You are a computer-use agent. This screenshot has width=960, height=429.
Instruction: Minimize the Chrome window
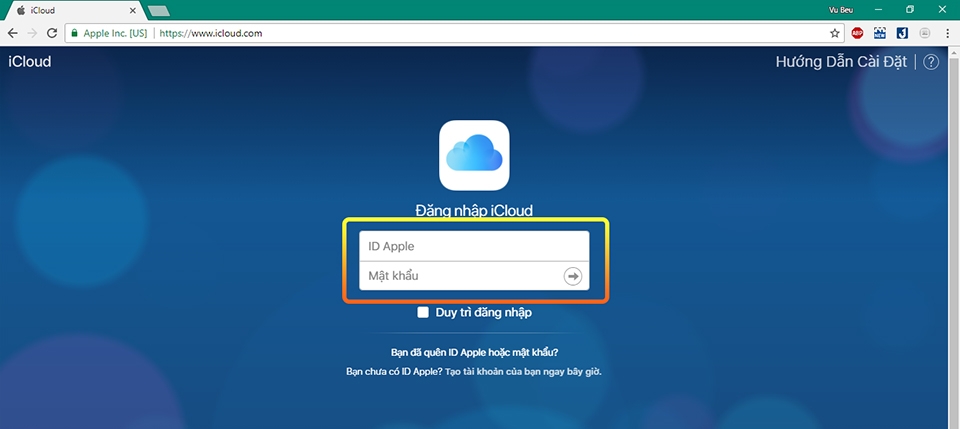[x=879, y=9]
